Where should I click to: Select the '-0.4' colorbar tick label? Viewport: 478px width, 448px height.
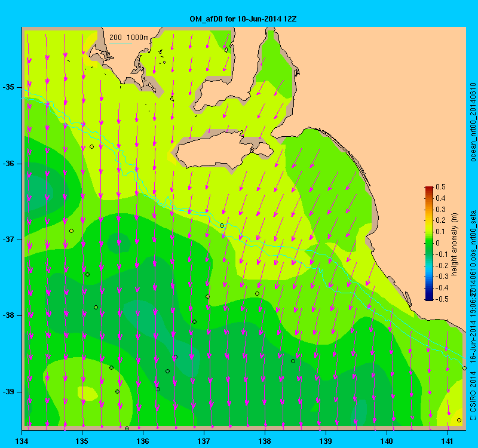(x=442, y=288)
